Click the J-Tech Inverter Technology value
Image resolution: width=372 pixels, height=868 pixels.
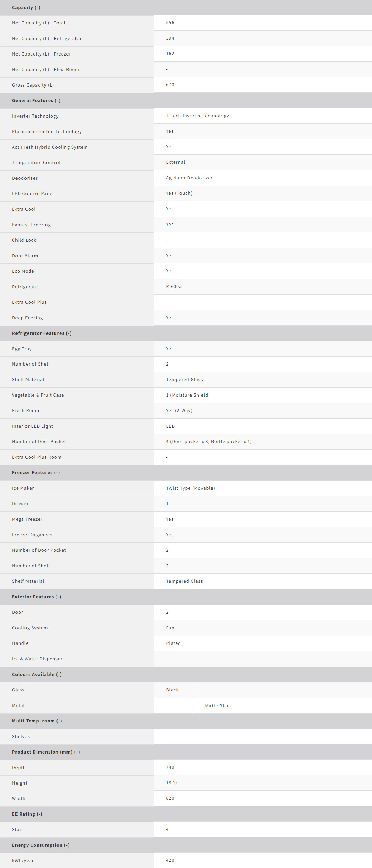197,116
